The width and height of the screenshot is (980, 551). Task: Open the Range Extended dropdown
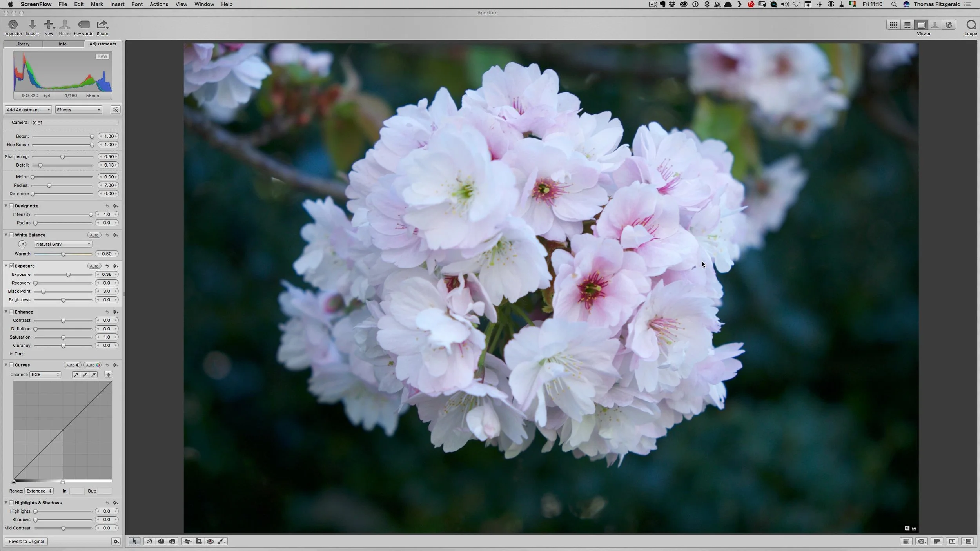[39, 491]
